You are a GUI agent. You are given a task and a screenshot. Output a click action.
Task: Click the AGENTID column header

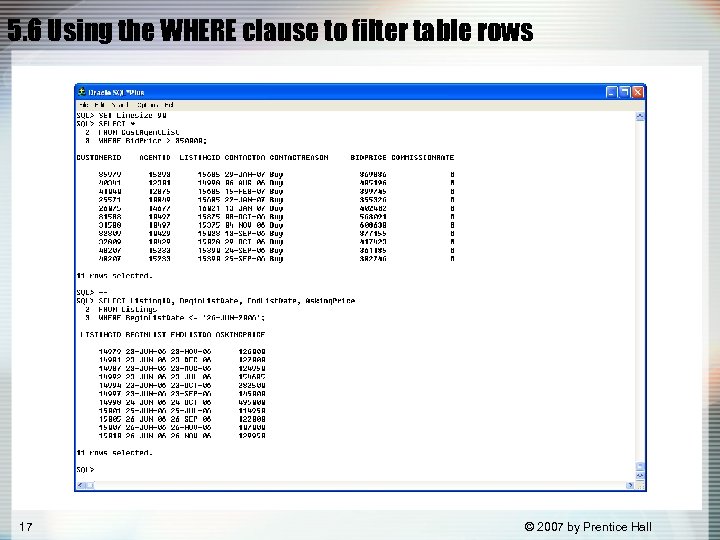tap(155, 158)
